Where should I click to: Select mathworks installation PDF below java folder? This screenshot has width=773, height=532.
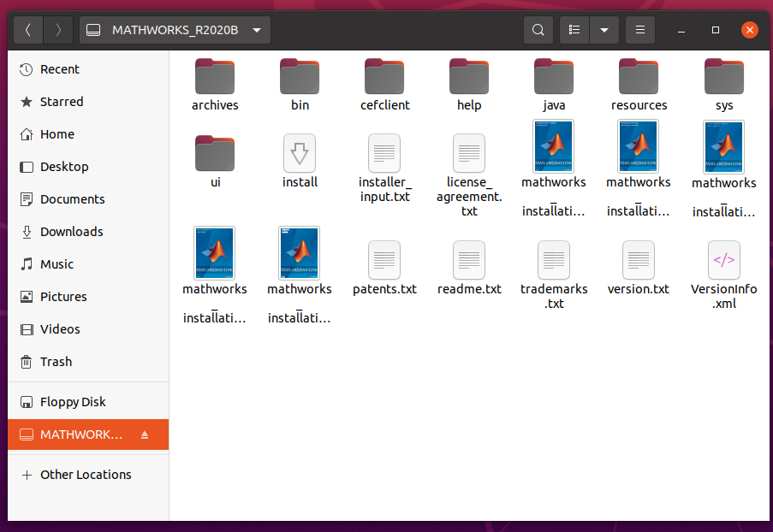tap(554, 168)
